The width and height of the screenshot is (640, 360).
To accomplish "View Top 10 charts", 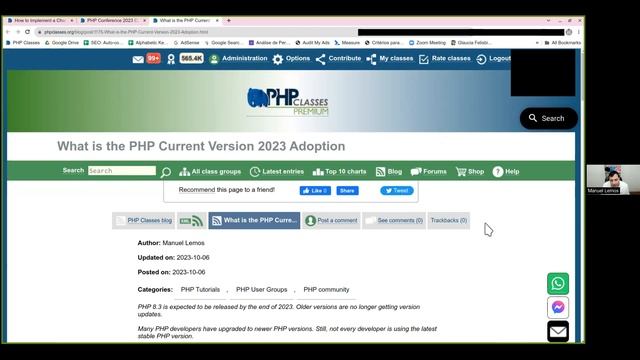I will (x=340, y=172).
